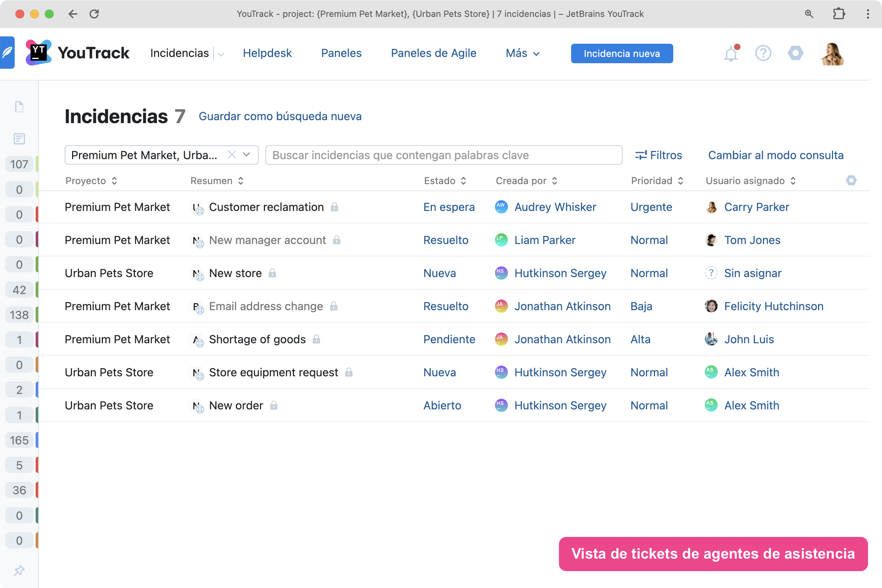This screenshot has height=588, width=882.
Task: Click the pin sidebar icon
Action: click(x=19, y=570)
